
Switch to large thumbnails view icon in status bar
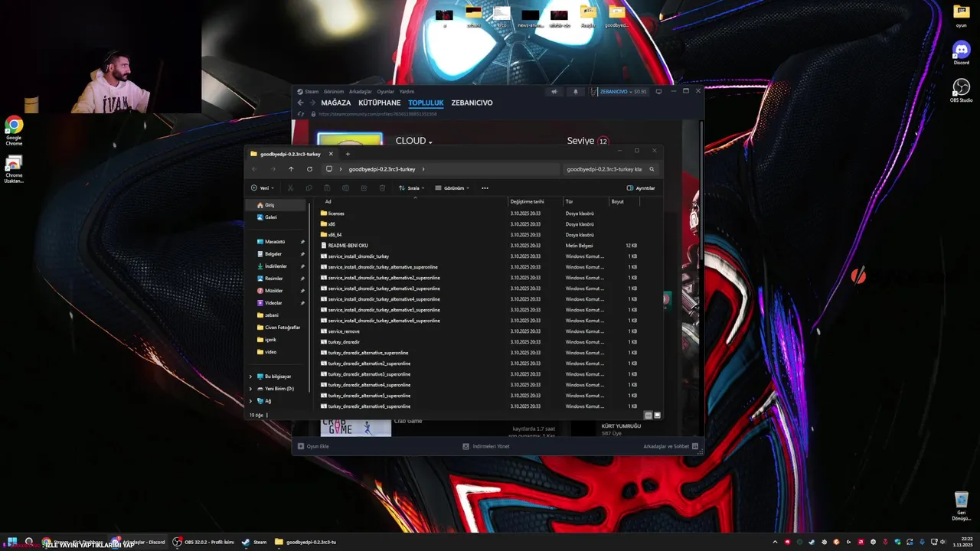point(657,415)
